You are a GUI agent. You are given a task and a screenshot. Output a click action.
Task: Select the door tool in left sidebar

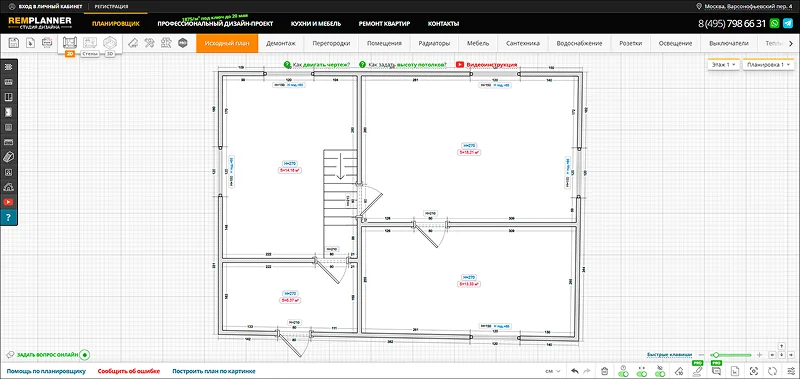point(9,112)
